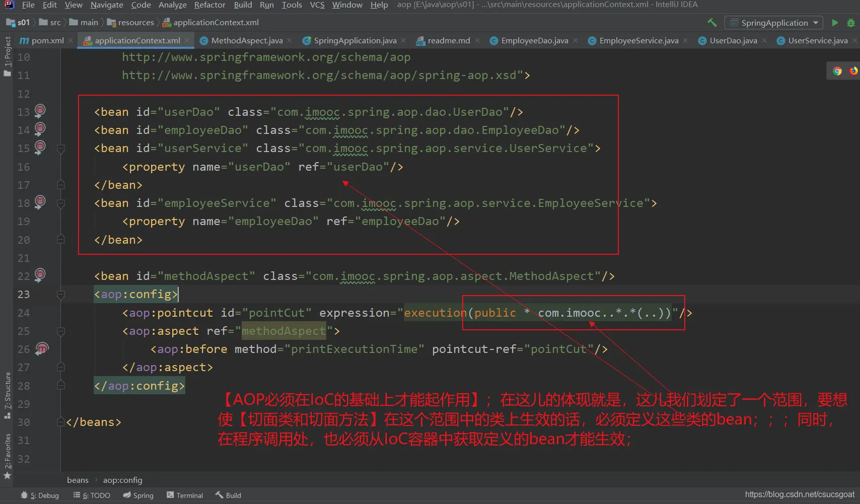Collapse userService bean fold at line 15
Screen dimensions: 860x504
tap(61, 149)
